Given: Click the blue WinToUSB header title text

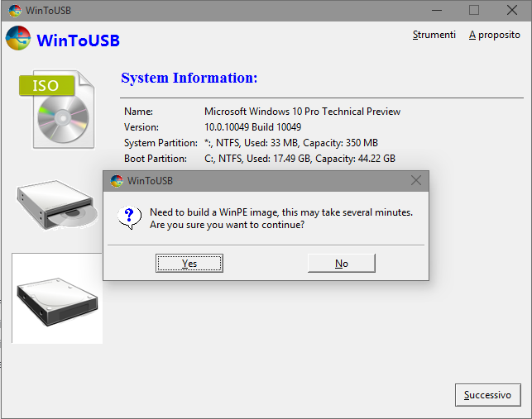Looking at the screenshot, I should pos(78,40).
